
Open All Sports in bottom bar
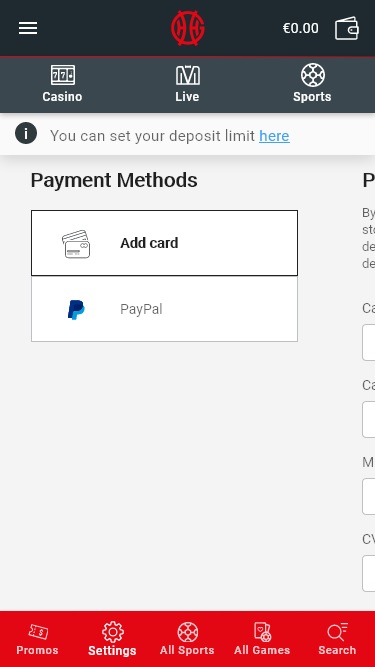tap(187, 639)
